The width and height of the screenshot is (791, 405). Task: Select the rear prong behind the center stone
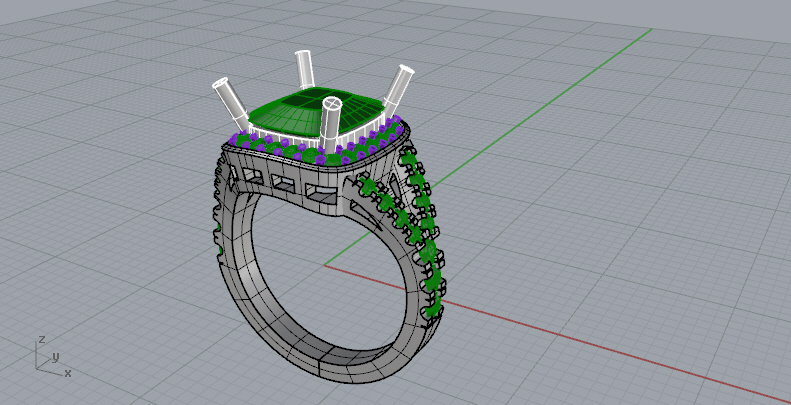(x=305, y=69)
